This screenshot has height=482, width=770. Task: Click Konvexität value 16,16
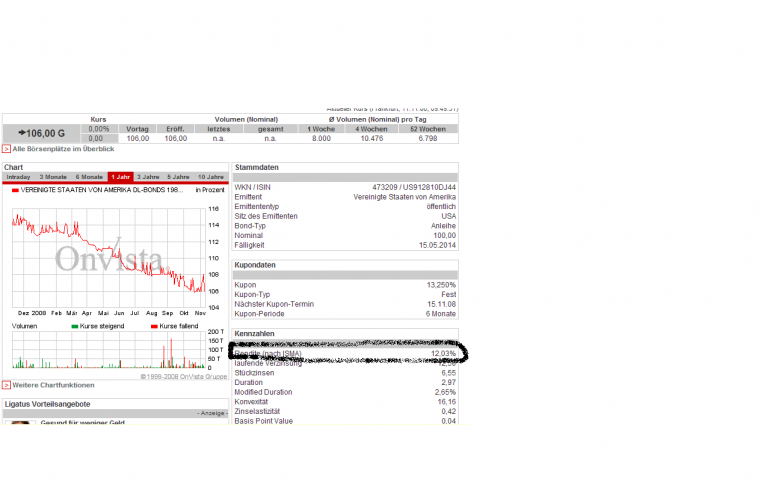click(446, 402)
